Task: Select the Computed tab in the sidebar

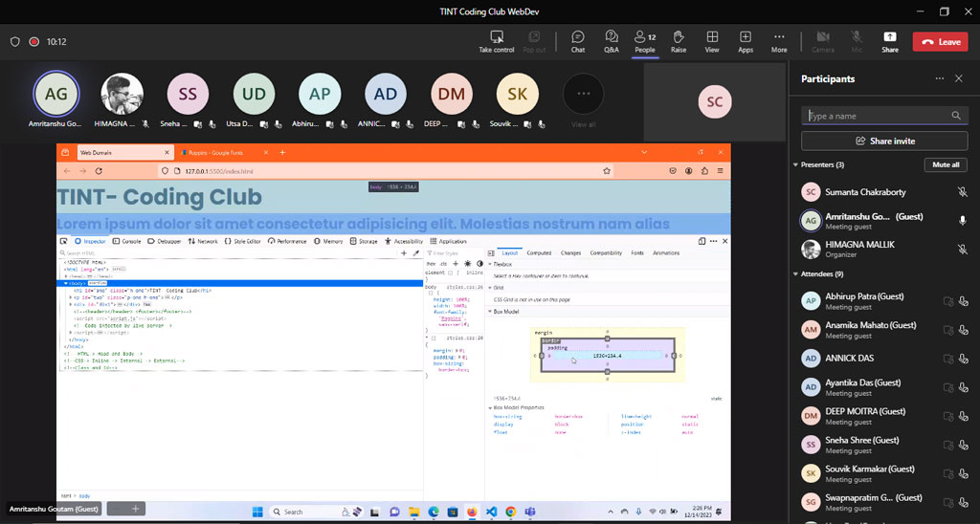Action: coord(539,253)
